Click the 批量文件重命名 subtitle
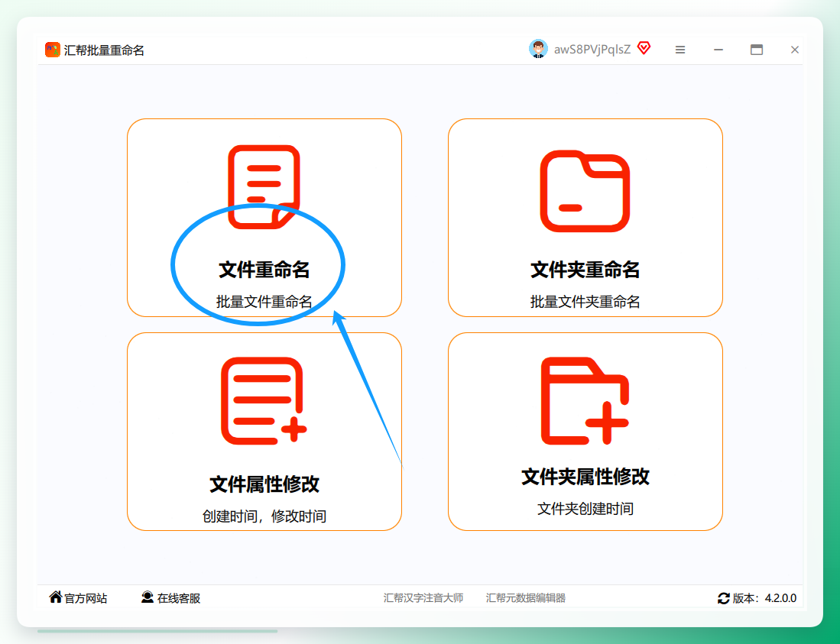The width and height of the screenshot is (840, 644). click(264, 302)
